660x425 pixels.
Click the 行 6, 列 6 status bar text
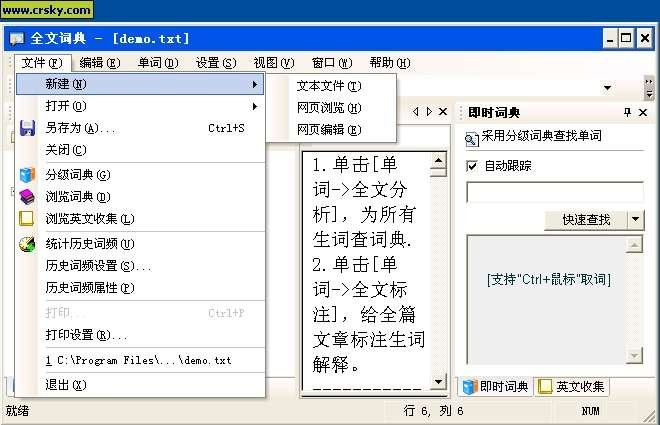coord(434,410)
